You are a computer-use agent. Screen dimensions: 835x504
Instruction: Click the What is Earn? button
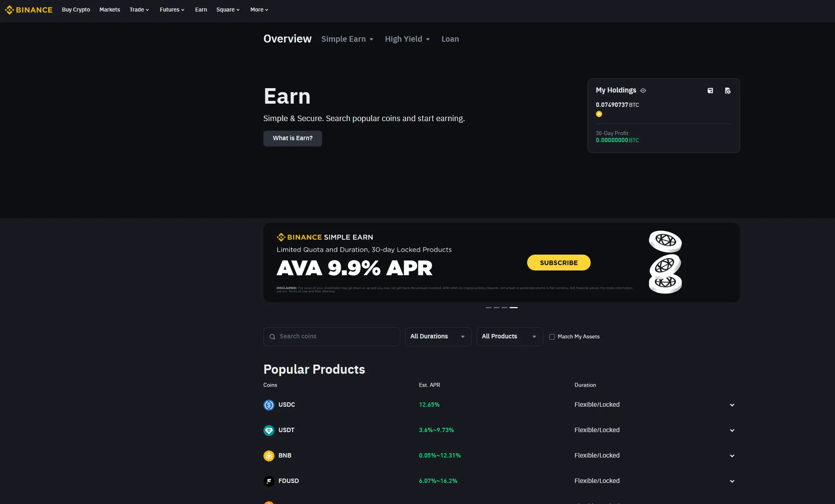[293, 138]
